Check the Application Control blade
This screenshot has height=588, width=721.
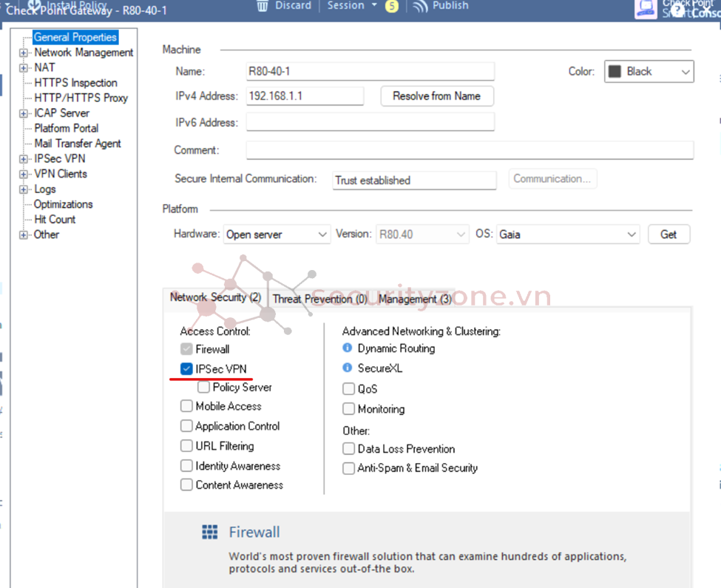186,426
